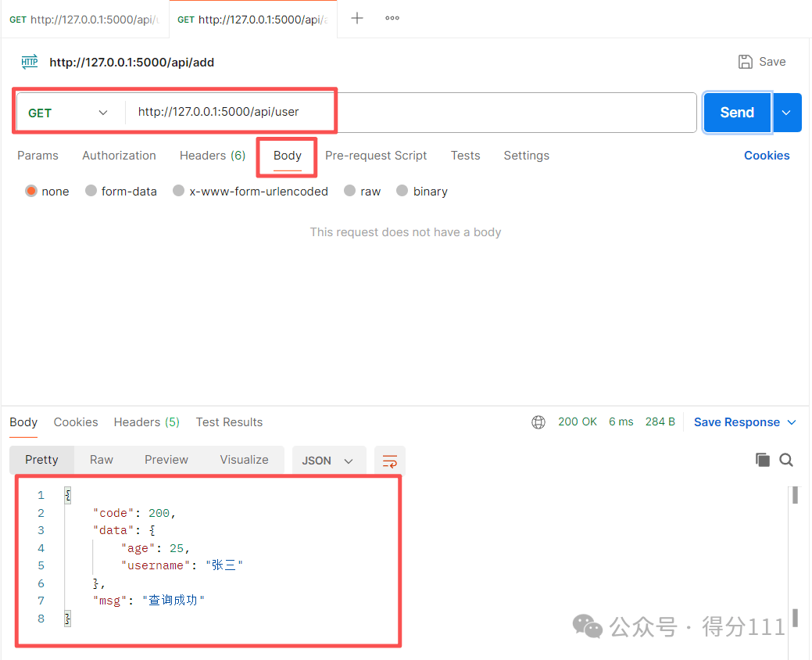The width and height of the screenshot is (812, 660).
Task: Click the 200 OK status text
Action: click(578, 421)
